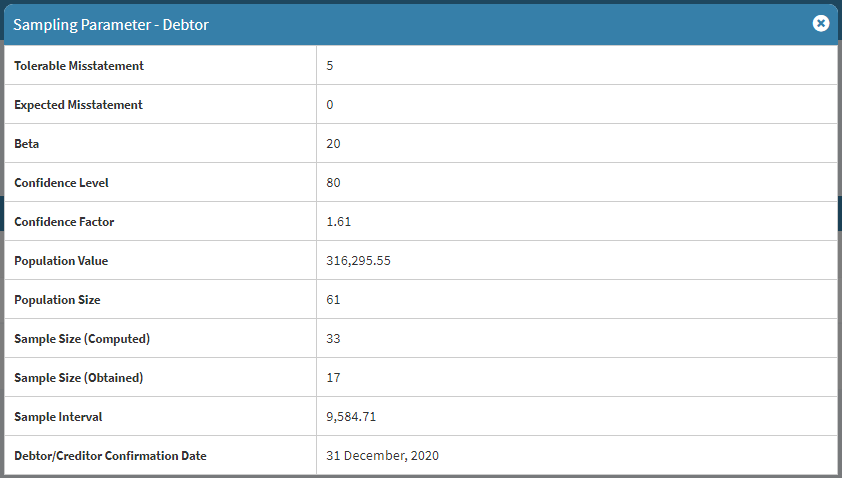
Task: Click the Beta value 20
Action: tap(334, 144)
